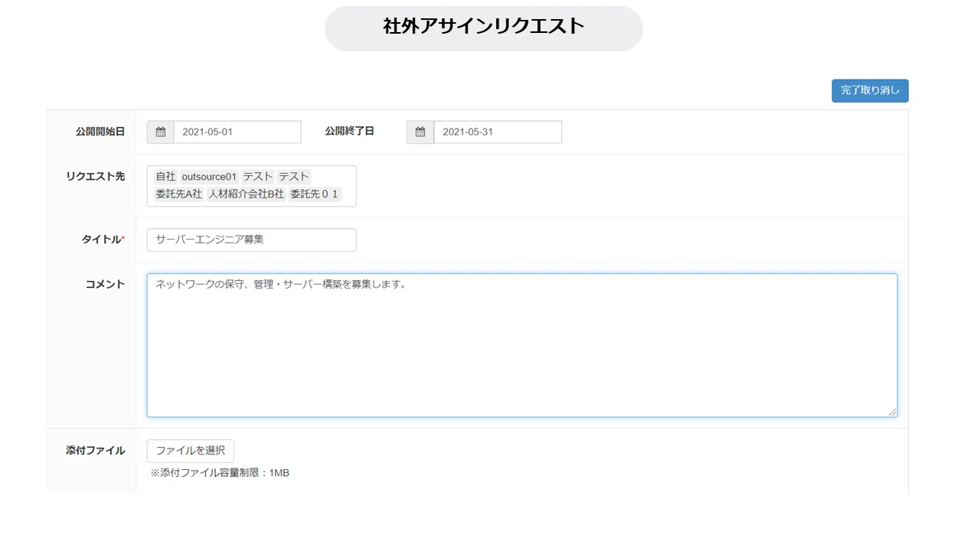Select the 委託先A社 recipient tag
The height and width of the screenshot is (551, 980).
coord(178,194)
